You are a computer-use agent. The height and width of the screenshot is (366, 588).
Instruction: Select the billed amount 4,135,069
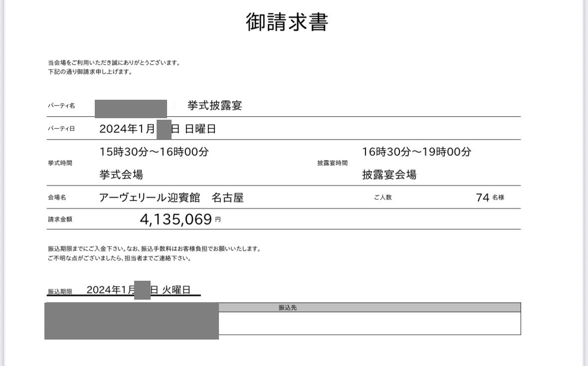point(176,219)
